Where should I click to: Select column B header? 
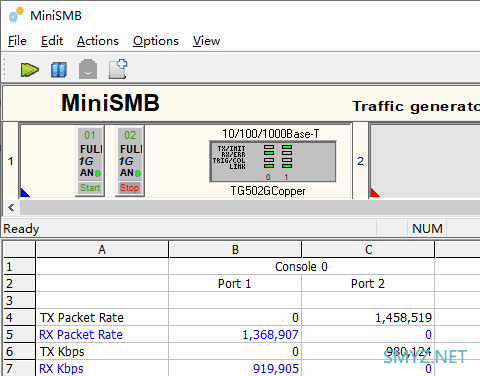235,249
